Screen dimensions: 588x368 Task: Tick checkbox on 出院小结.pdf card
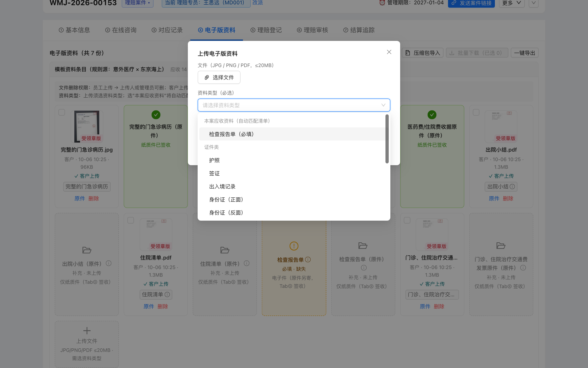476,112
